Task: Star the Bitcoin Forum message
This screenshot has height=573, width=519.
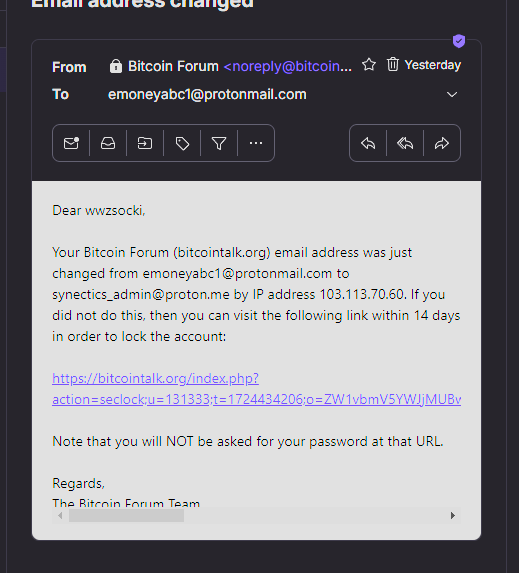Action: pos(369,65)
